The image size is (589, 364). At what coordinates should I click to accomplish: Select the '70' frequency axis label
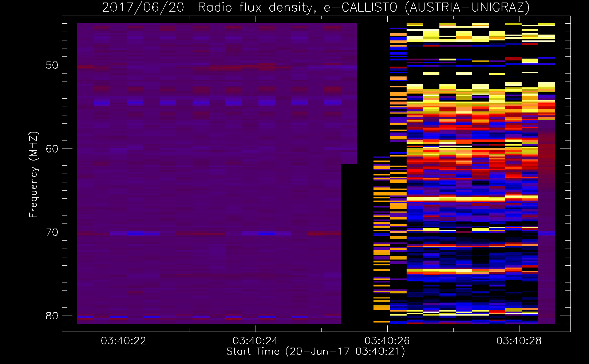coord(52,232)
